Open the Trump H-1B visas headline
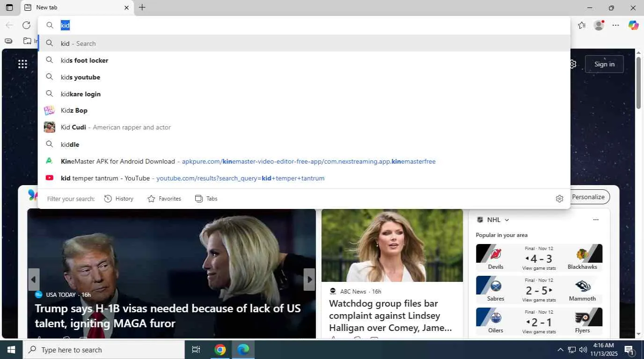Viewport: 644px width, 359px height. (x=168, y=316)
